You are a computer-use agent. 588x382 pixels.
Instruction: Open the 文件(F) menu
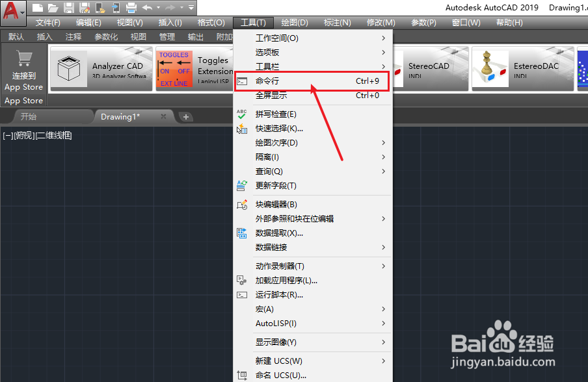[48, 23]
